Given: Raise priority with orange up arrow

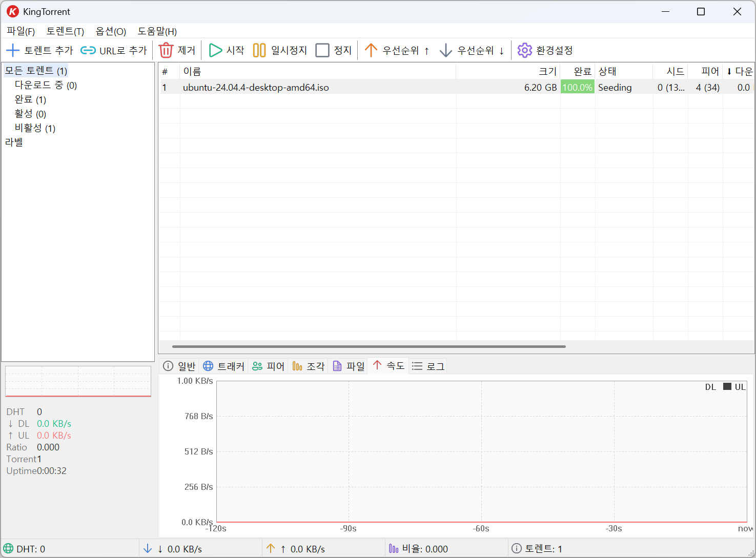Looking at the screenshot, I should coord(371,50).
